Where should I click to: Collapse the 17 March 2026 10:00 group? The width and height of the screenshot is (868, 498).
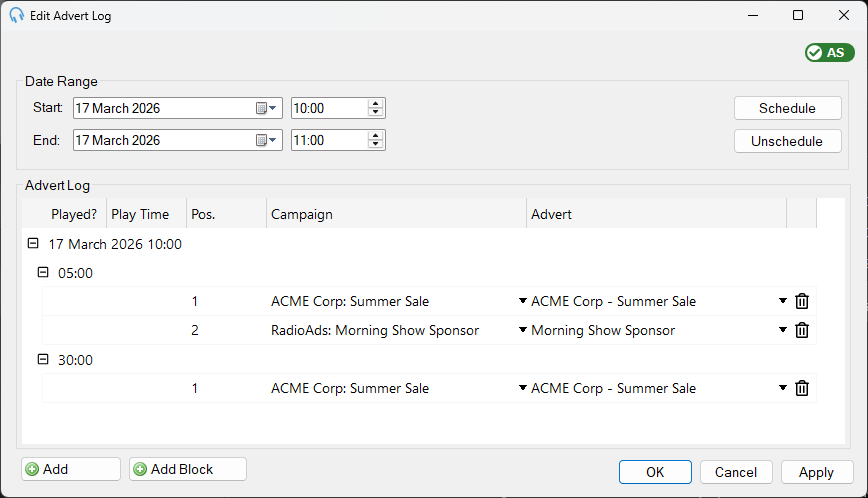pyautogui.click(x=33, y=243)
